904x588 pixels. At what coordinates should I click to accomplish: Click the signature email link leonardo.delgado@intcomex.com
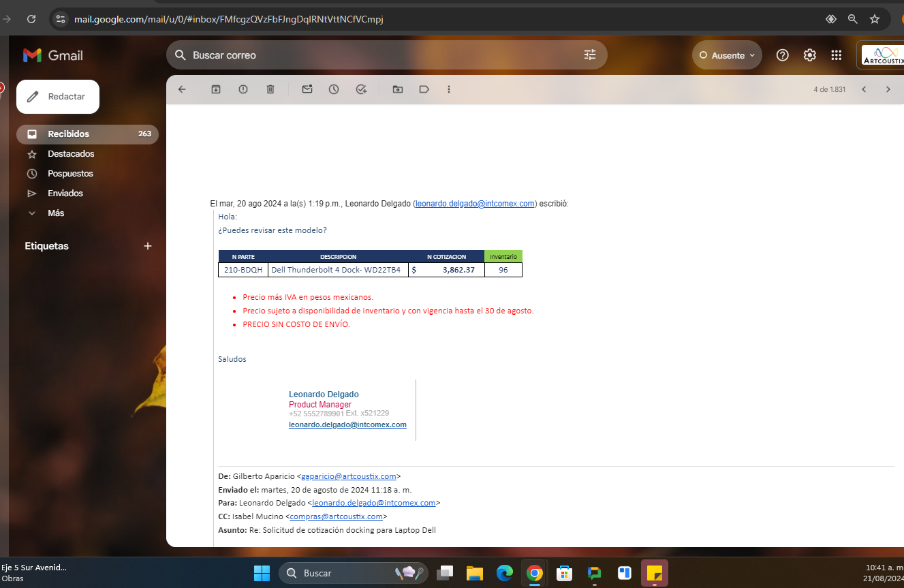[347, 424]
